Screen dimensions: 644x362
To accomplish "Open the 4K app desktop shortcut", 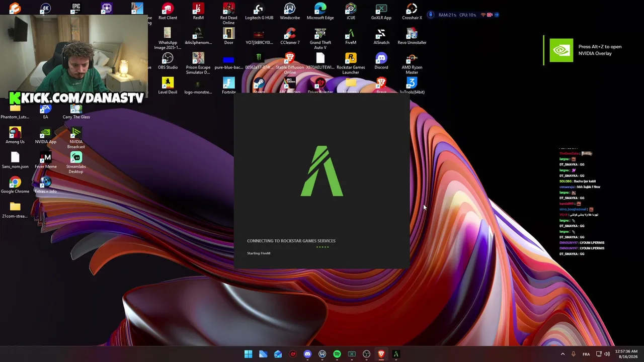I will coord(45,8).
